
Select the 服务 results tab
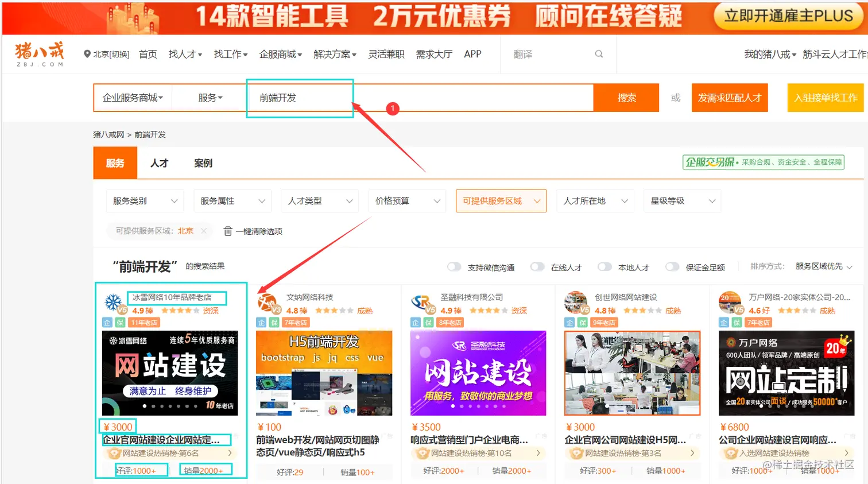coord(115,163)
